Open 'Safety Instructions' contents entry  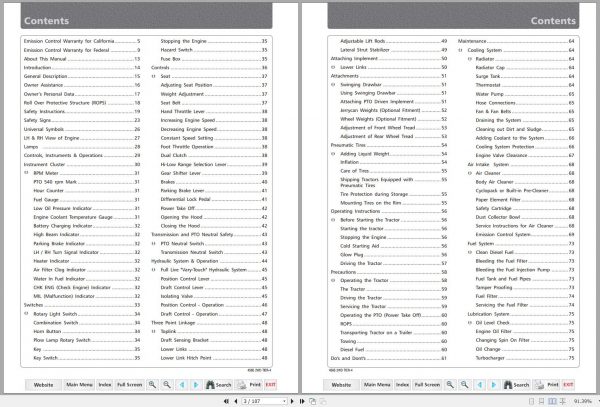(x=82, y=111)
